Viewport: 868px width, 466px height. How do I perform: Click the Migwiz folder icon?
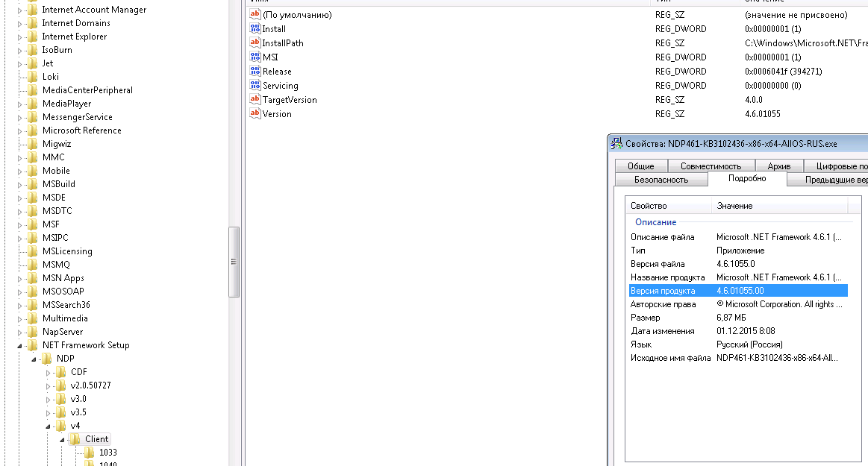[x=34, y=144]
